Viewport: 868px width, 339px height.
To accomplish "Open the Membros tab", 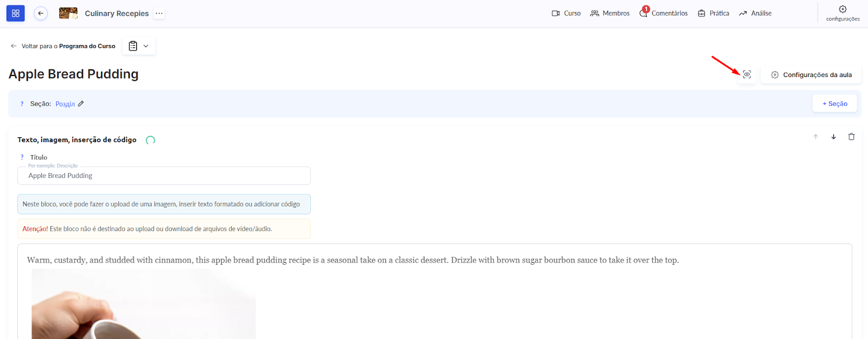I will point(610,14).
